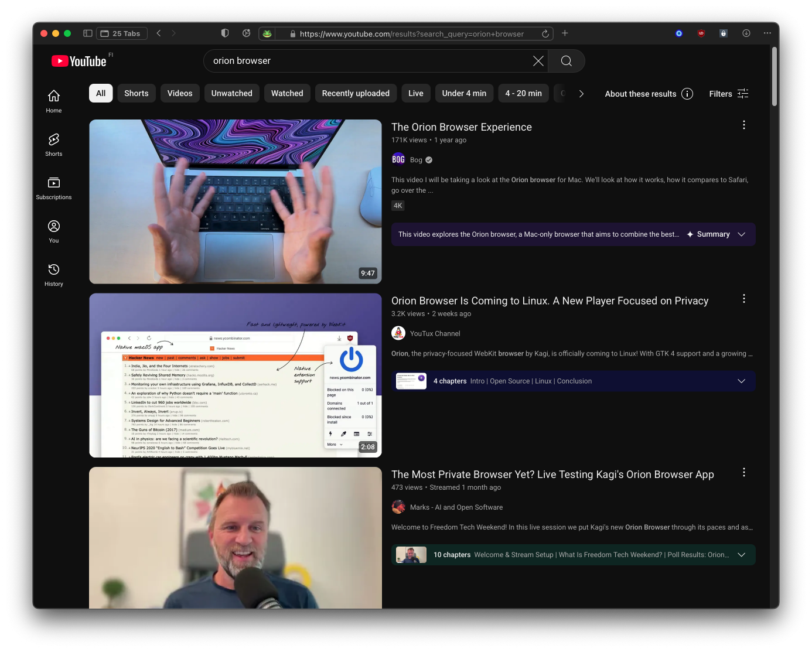This screenshot has width=812, height=652.
Task: Toggle the browser sidebar panel
Action: point(88,33)
